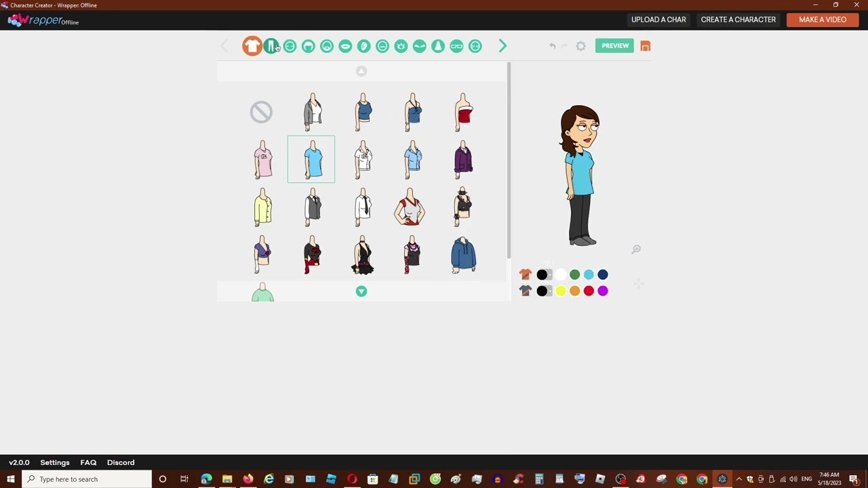The image size is (868, 488).
Task: Open the hair style category
Action: pos(308,46)
